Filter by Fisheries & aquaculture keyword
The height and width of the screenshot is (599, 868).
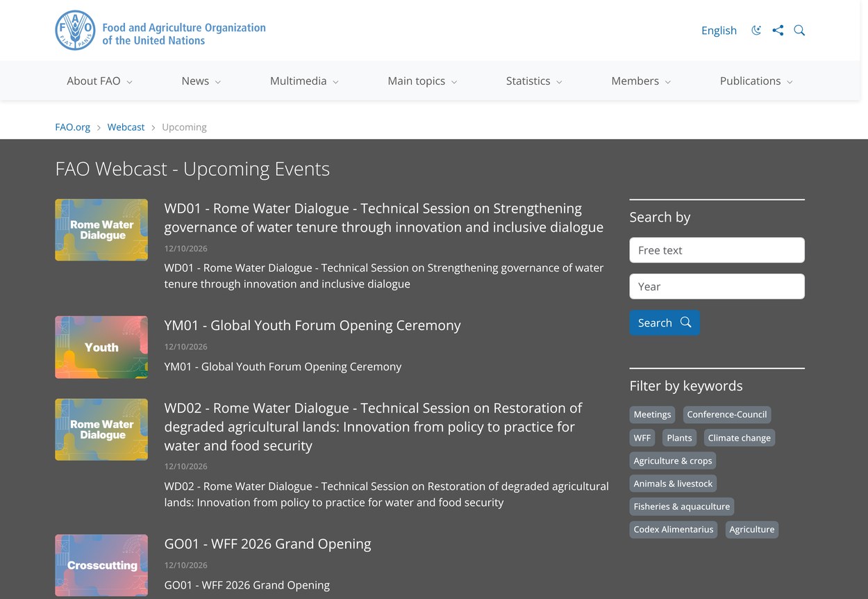tap(682, 507)
